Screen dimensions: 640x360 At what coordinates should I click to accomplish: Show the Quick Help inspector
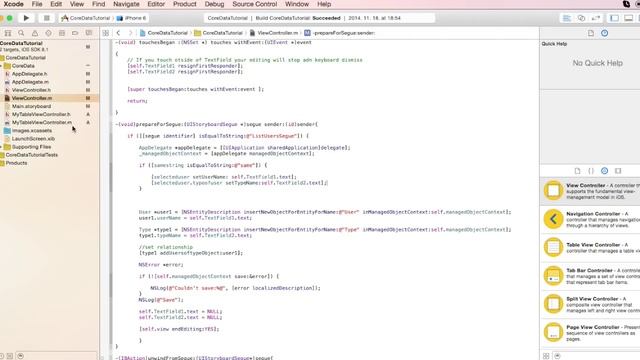(x=604, y=33)
